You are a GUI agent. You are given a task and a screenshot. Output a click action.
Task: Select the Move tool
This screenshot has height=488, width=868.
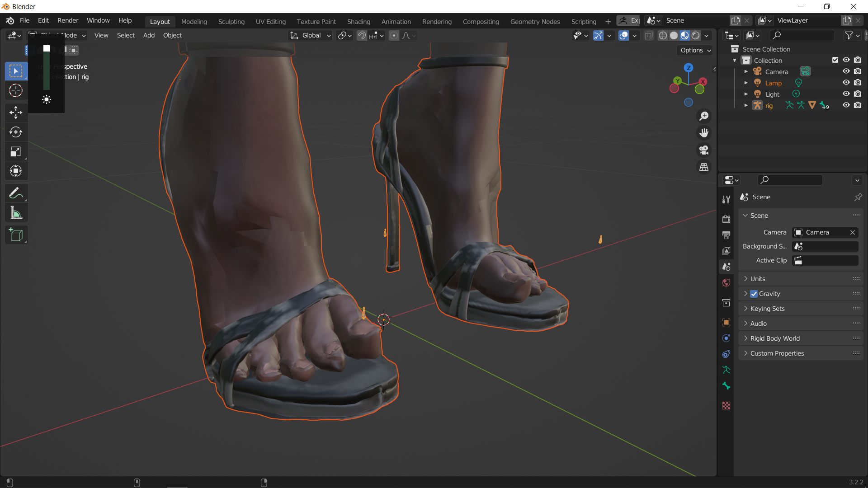coord(16,112)
